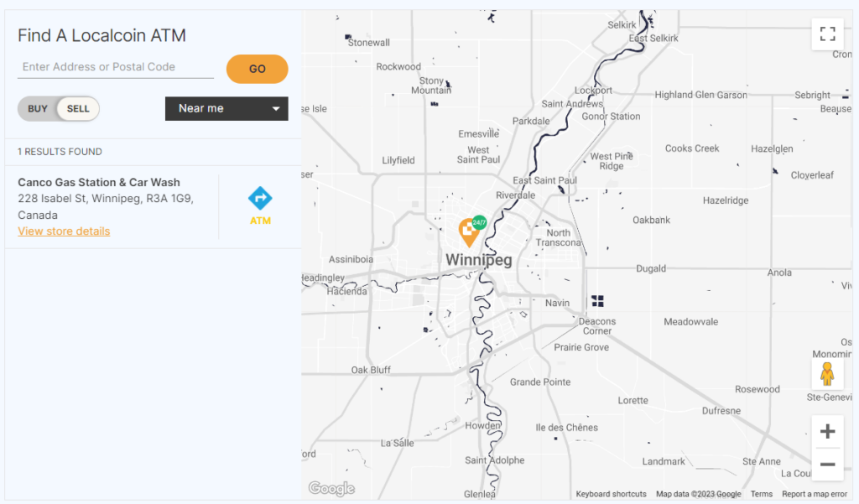Click Keyboard shortcuts on the map
This screenshot has height=504, width=859.
(611, 494)
